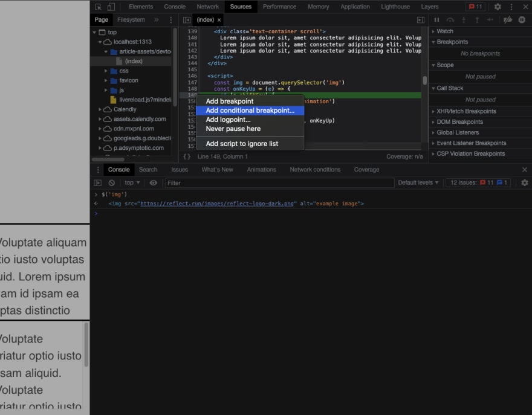This screenshot has width=532, height=415.
Task: Clear the console icon
Action: tap(112, 183)
